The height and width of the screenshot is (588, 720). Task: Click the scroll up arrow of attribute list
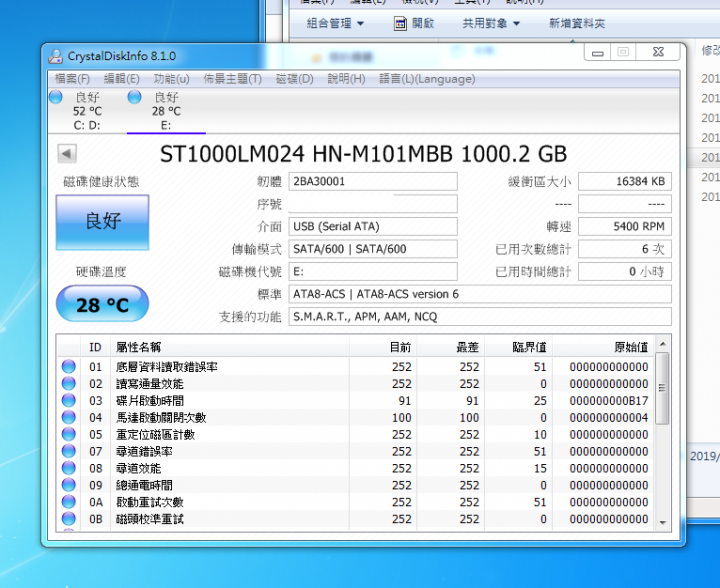point(663,344)
